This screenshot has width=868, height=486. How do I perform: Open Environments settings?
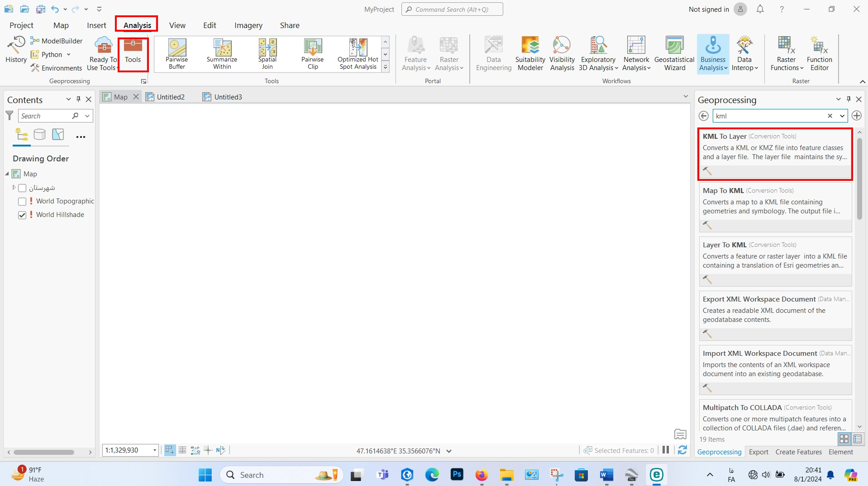click(x=57, y=68)
